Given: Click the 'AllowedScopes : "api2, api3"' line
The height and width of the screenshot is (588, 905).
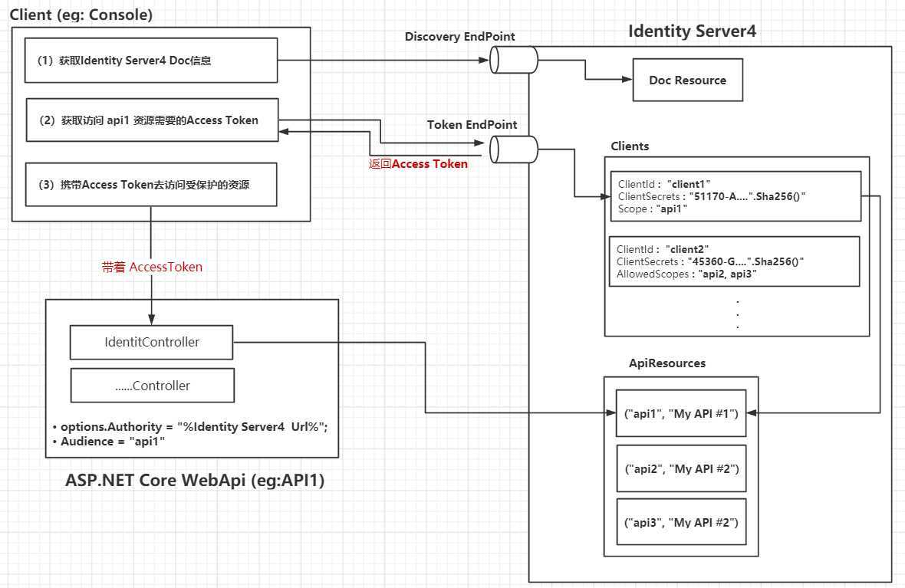Looking at the screenshot, I should click(x=686, y=274).
